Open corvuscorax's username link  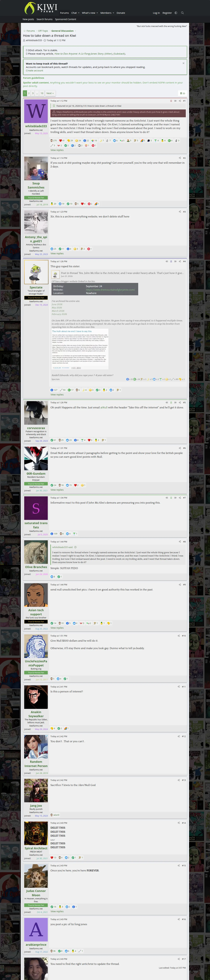(36, 428)
